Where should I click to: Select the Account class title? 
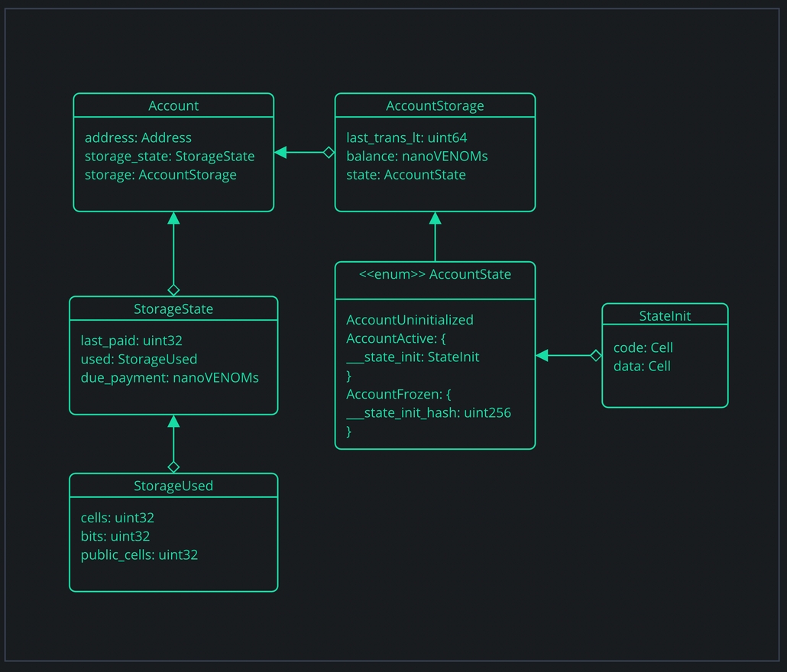coord(173,106)
